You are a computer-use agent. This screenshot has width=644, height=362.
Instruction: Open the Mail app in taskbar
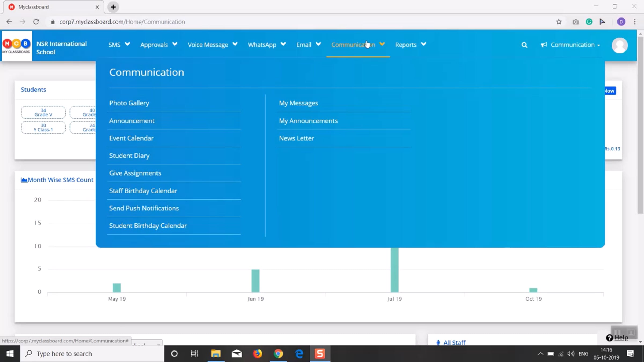(237, 354)
